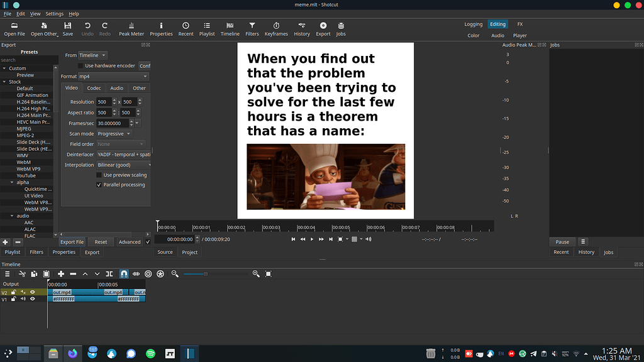Toggle lock on track V2
Image resolution: width=644 pixels, height=362 pixels.
(x=14, y=292)
